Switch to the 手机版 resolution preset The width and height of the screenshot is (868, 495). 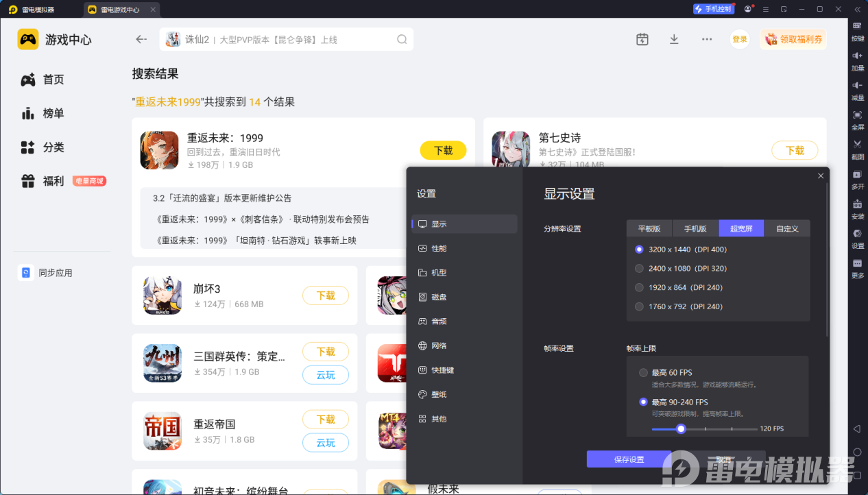[695, 228]
